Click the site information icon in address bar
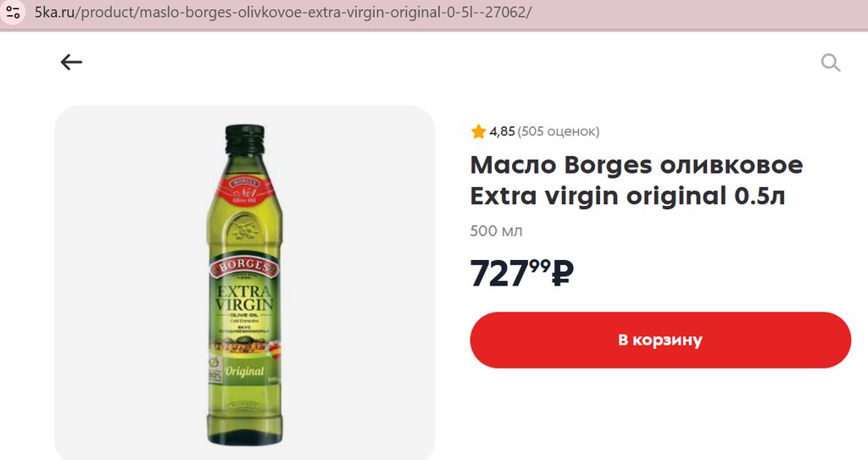The width and height of the screenshot is (868, 460). [13, 12]
